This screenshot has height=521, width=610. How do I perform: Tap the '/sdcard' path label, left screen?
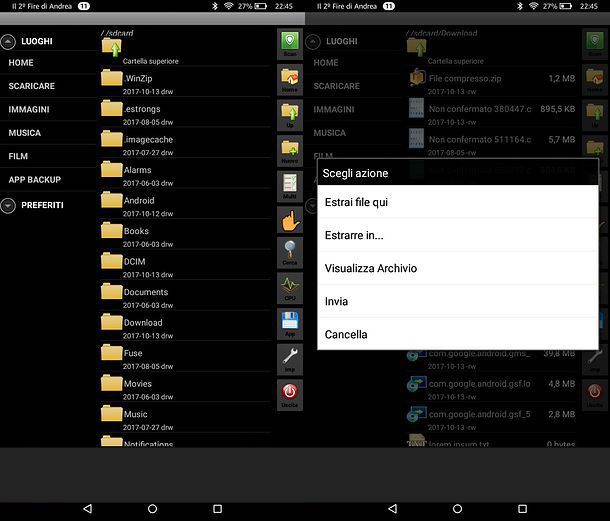point(117,33)
